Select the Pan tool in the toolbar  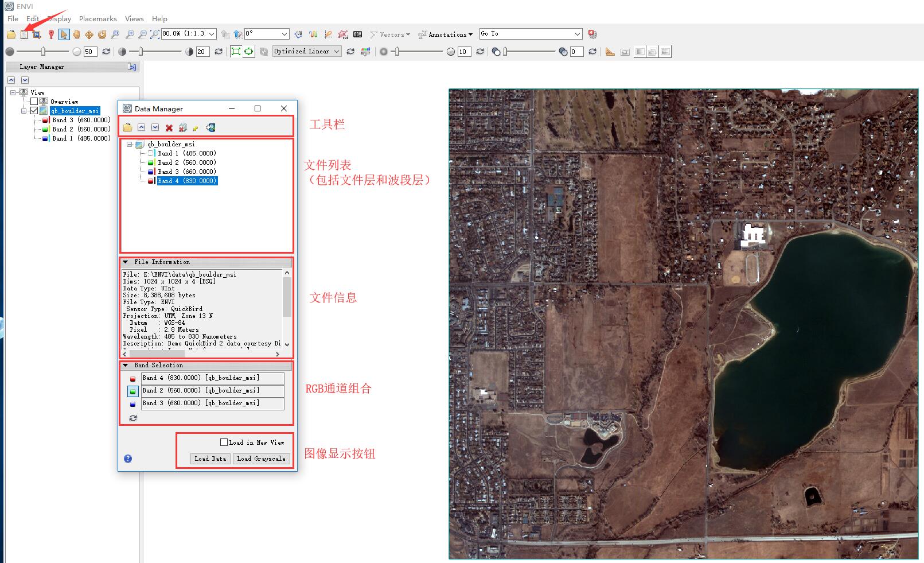click(x=76, y=34)
